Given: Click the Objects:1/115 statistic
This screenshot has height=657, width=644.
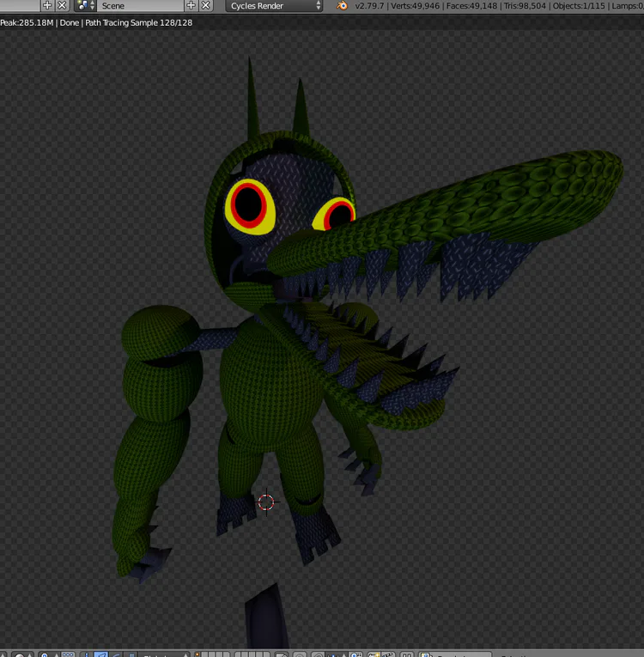Looking at the screenshot, I should click(579, 6).
